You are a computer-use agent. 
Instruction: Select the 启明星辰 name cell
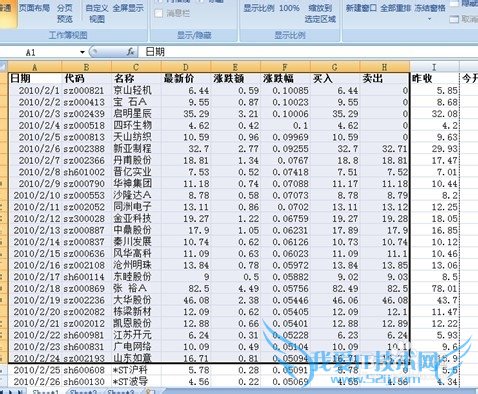point(136,114)
